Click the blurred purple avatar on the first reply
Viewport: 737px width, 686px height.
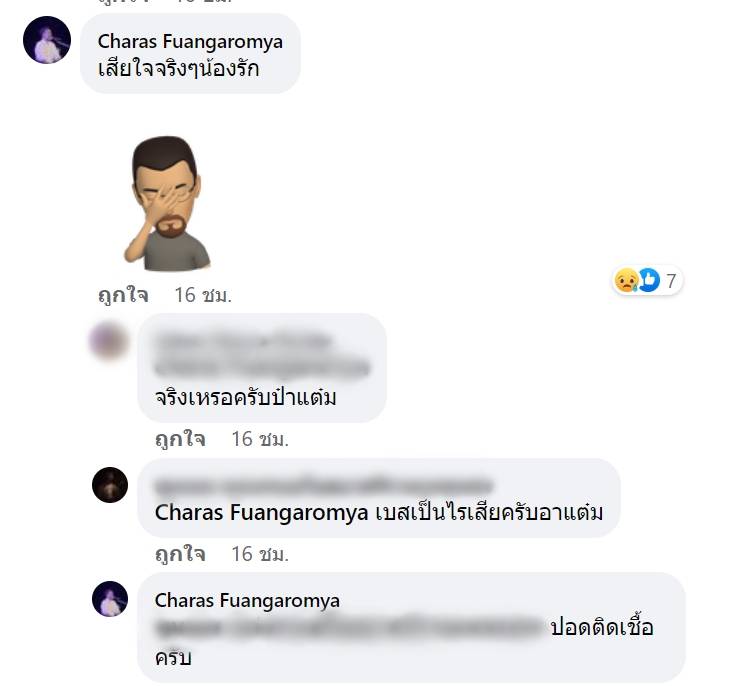(109, 341)
